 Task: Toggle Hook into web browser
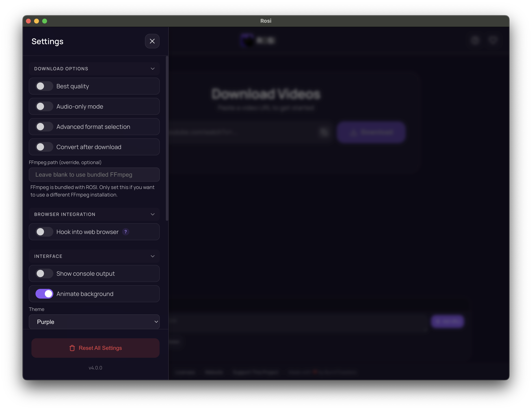(x=44, y=232)
